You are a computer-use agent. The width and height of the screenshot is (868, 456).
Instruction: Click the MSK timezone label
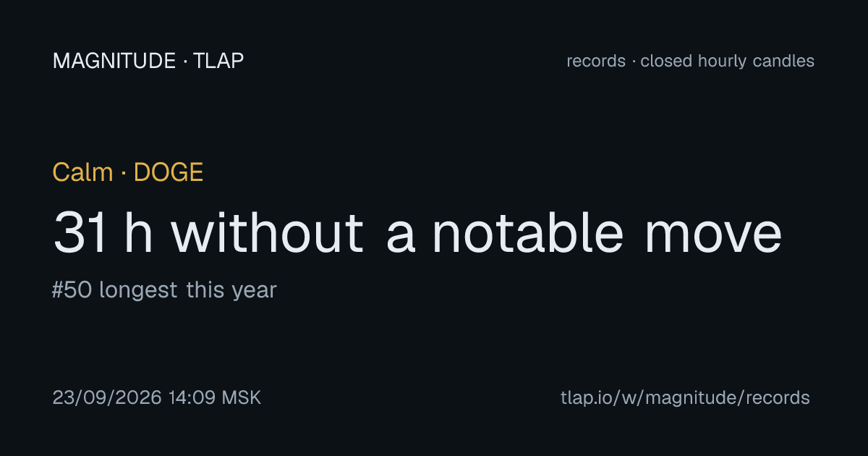(x=241, y=397)
